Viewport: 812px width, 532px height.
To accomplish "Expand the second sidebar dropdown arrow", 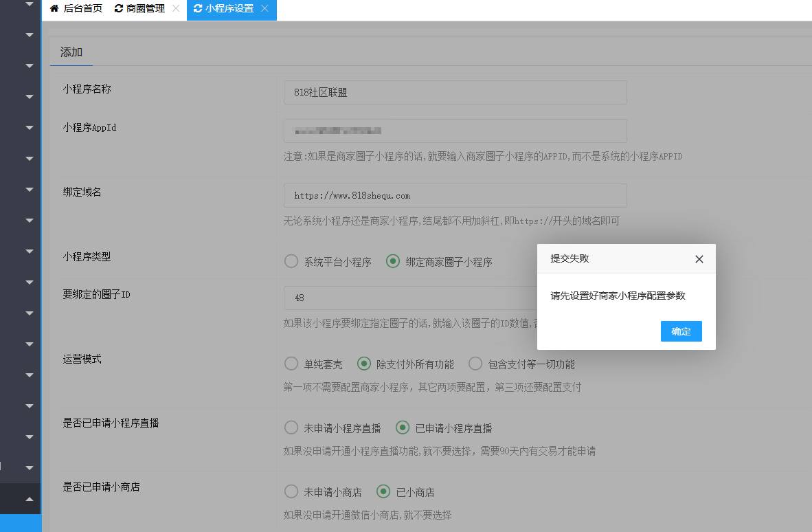I will 29,34.
